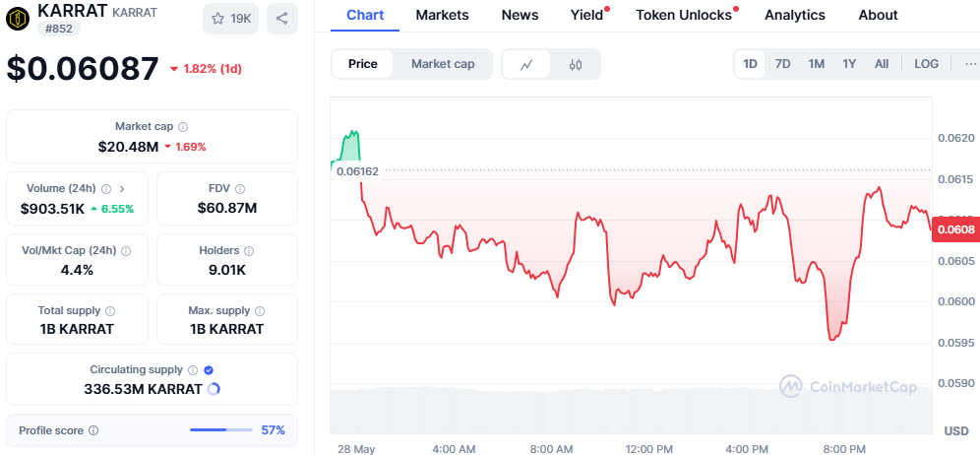Switch to candlestick chart icon
The width and height of the screenshot is (980, 455).
click(576, 64)
